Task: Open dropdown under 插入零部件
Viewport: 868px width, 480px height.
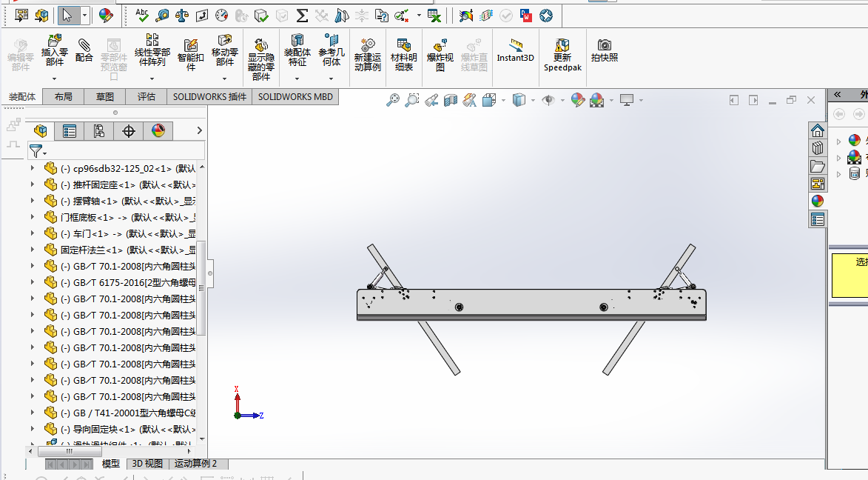Action: 54,79
